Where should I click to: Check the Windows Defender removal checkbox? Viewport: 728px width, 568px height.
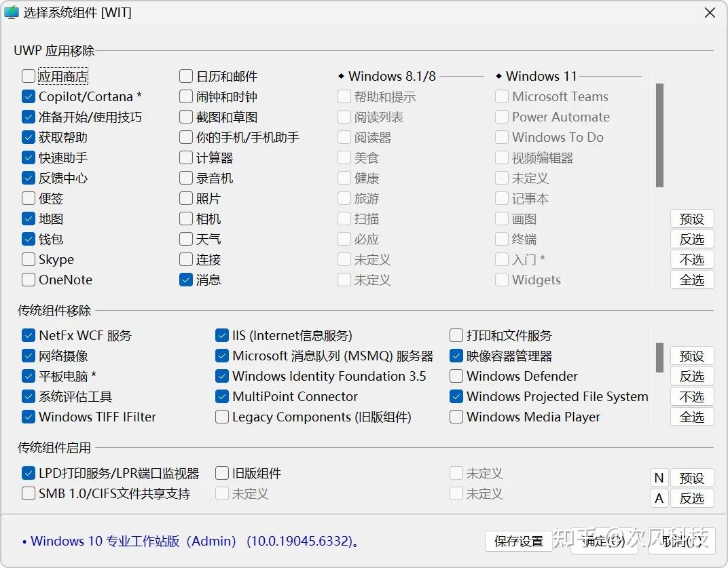tap(456, 376)
